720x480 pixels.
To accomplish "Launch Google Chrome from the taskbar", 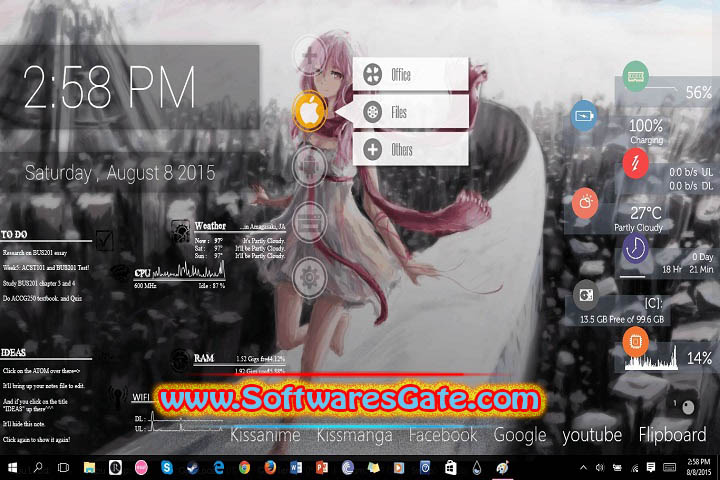I will (x=244, y=468).
